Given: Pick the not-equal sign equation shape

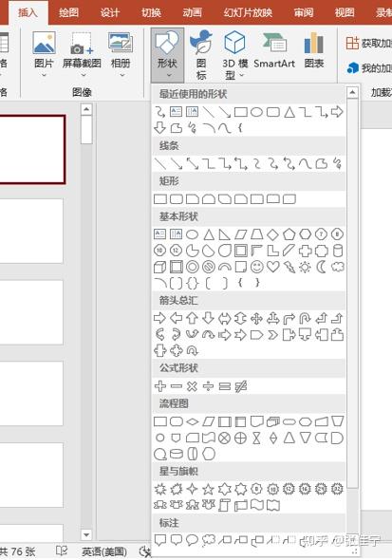Looking at the screenshot, I should [241, 386].
